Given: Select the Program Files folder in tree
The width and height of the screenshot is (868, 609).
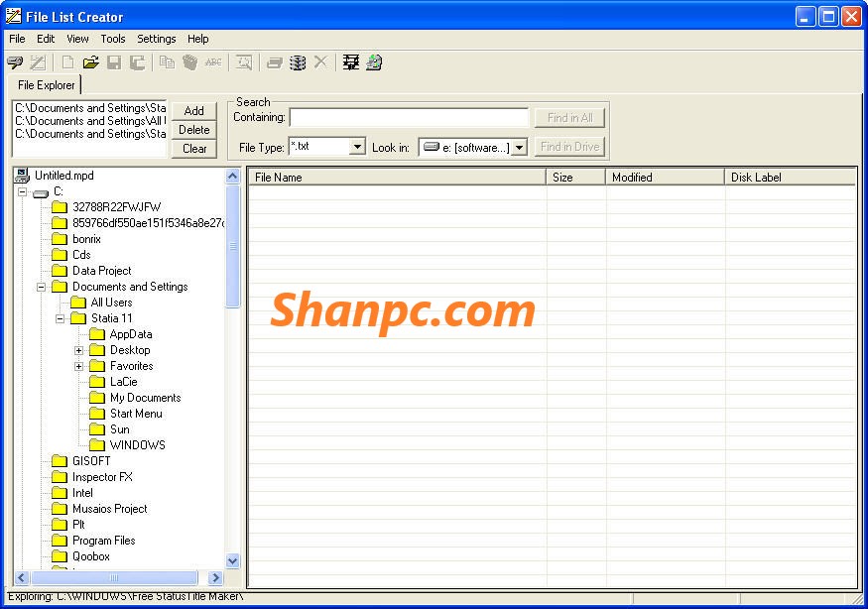Looking at the screenshot, I should [103, 541].
